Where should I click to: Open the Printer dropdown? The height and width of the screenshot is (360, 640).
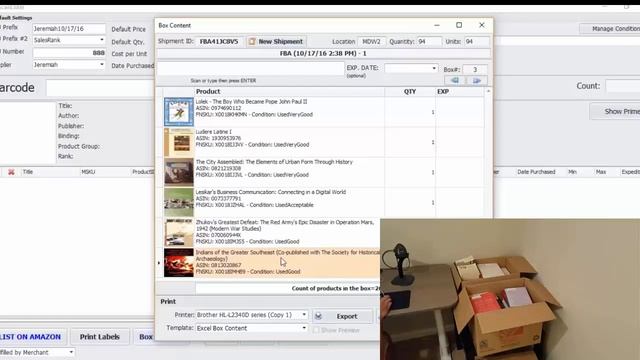tap(304, 315)
